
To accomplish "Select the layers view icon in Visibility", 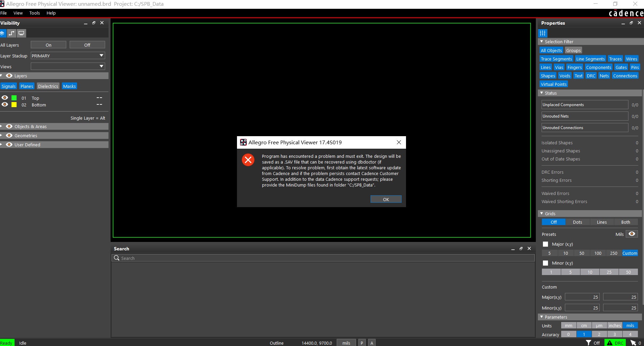I will (3, 33).
